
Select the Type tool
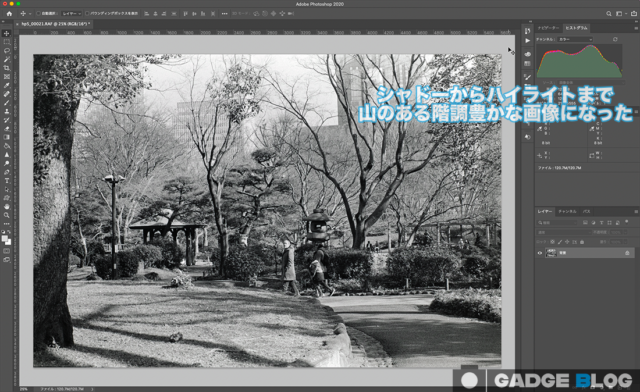(x=7, y=180)
